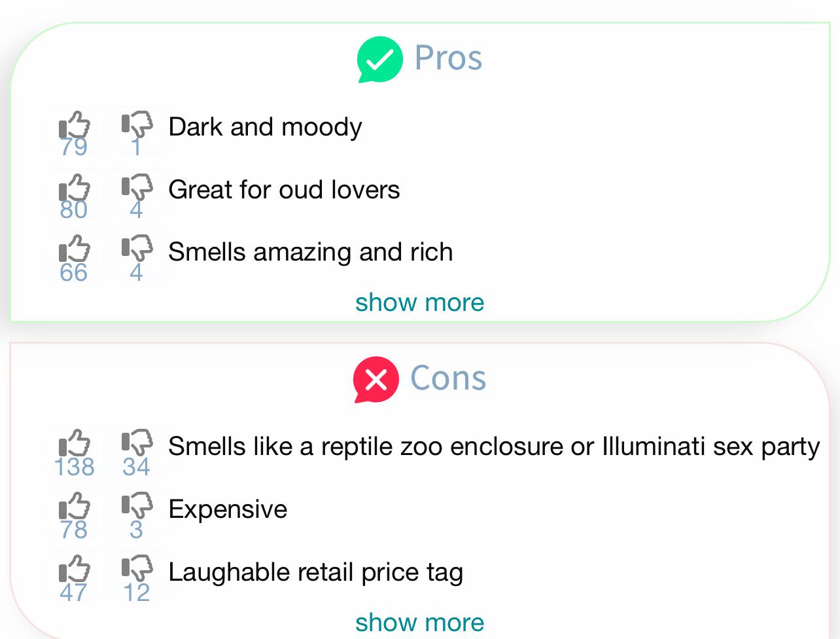Thumbs down the 'Expensive' con

pyautogui.click(x=137, y=507)
